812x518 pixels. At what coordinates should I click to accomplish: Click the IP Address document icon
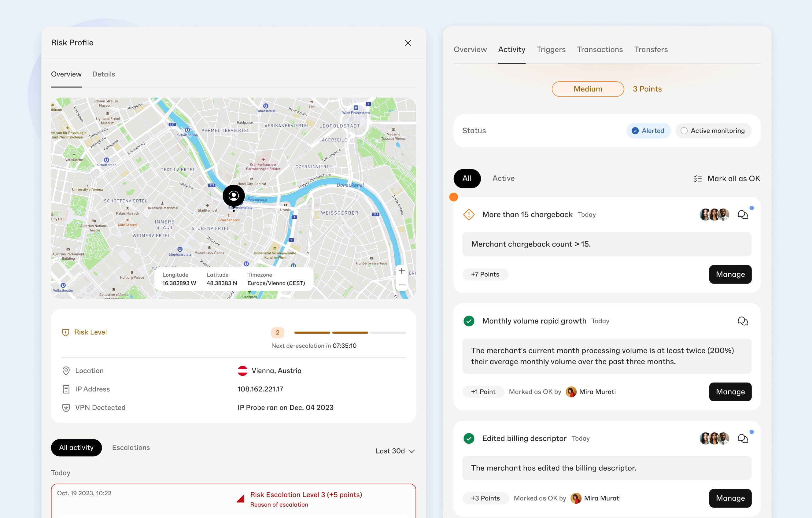click(x=66, y=389)
